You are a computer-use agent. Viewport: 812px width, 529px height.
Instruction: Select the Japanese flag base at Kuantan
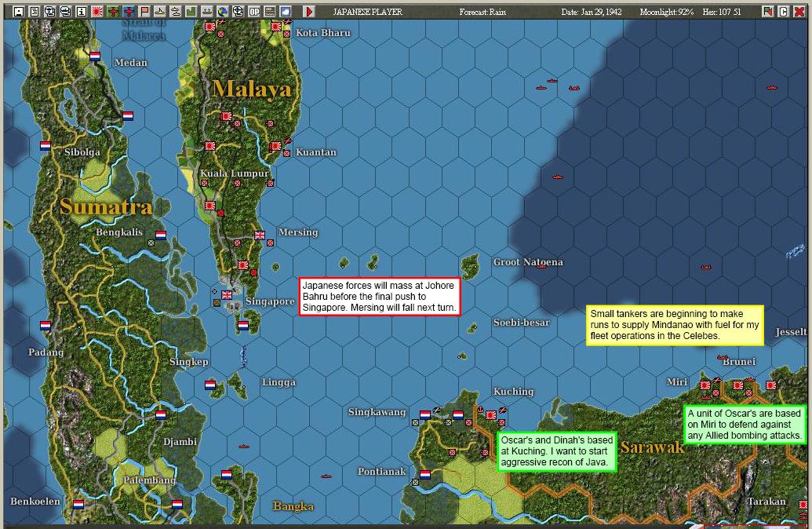click(276, 146)
